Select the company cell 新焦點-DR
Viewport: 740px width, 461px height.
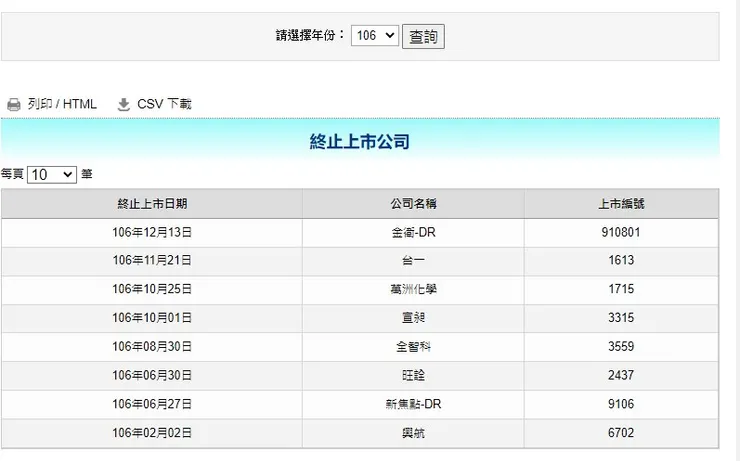point(413,404)
